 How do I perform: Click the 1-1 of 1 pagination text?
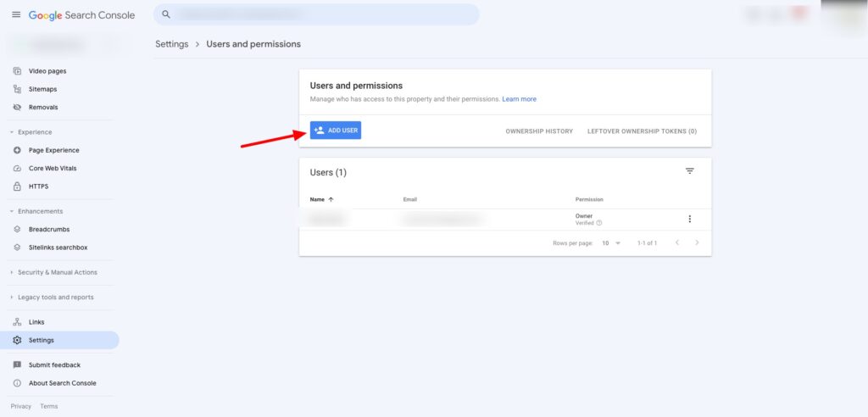point(647,243)
